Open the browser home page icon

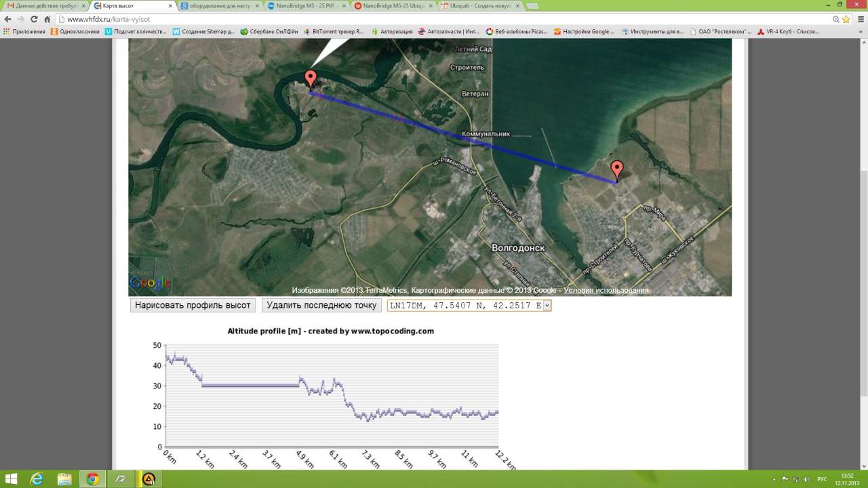[x=47, y=19]
